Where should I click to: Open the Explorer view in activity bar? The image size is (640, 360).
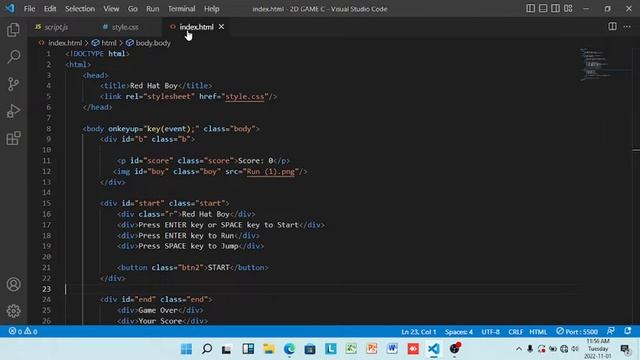(13, 30)
